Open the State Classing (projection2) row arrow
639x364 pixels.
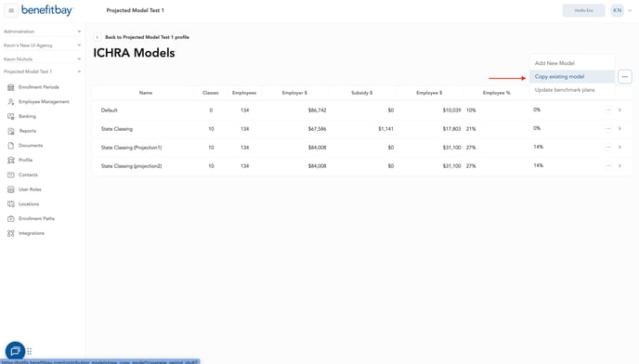click(x=619, y=166)
